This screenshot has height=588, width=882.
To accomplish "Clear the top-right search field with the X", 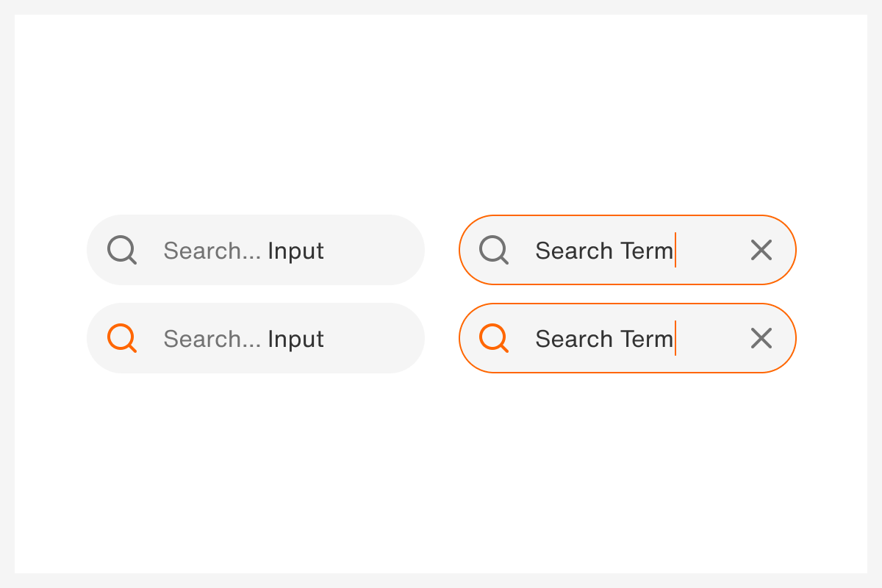I will 761,250.
